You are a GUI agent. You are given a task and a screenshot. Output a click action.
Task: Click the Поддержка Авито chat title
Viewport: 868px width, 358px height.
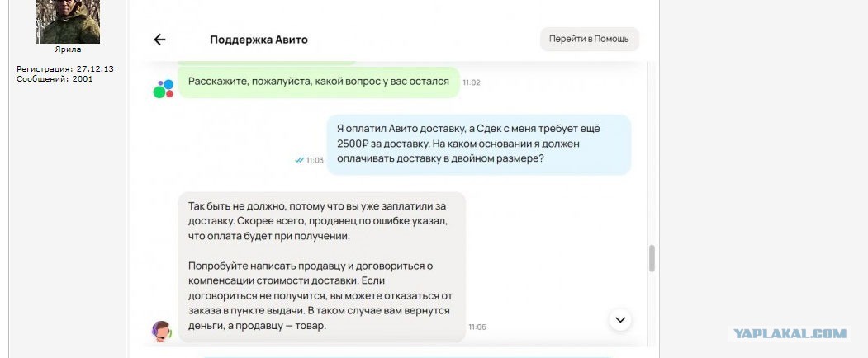pos(259,40)
